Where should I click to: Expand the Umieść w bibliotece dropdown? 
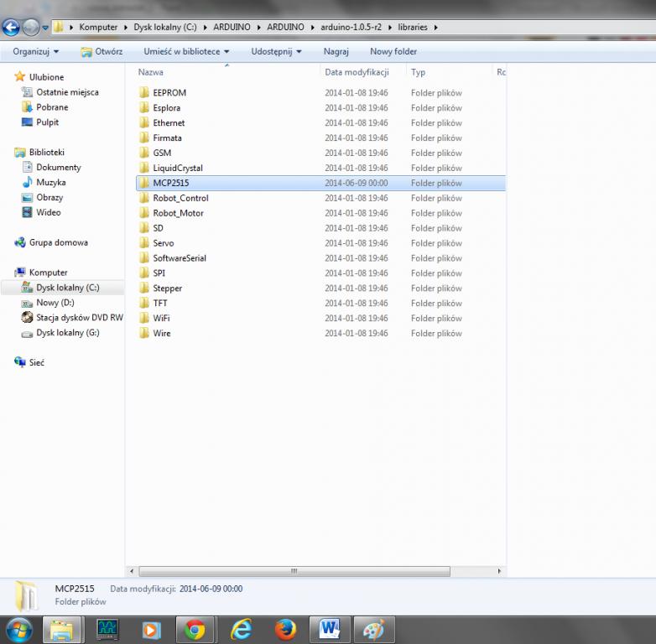(186, 51)
